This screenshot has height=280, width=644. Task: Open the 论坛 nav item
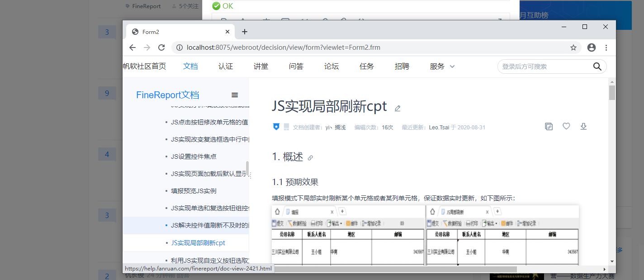pos(331,66)
